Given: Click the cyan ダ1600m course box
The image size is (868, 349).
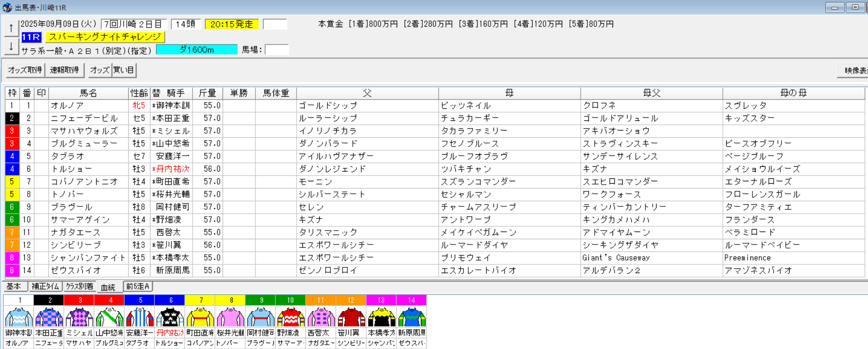Looking at the screenshot, I should [196, 49].
